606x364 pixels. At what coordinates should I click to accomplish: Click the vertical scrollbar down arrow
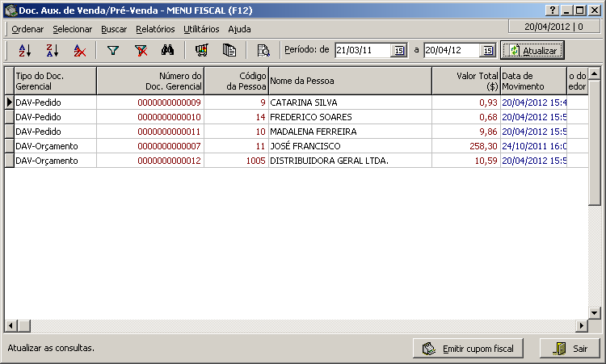tap(594, 312)
